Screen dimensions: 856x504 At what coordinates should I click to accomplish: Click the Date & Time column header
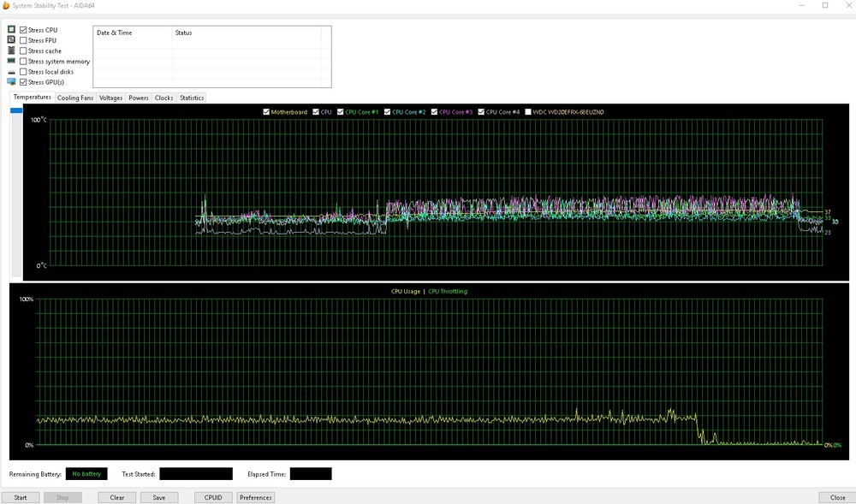(x=115, y=33)
